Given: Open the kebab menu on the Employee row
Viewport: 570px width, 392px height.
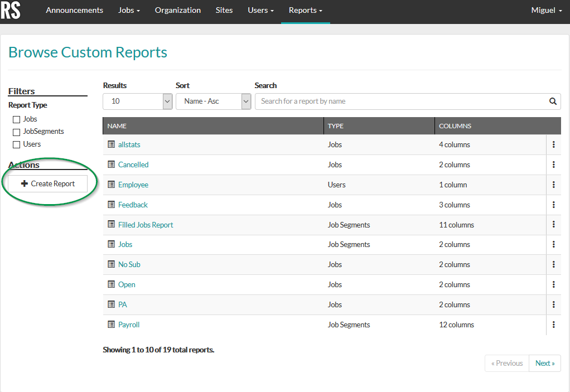Looking at the screenshot, I should point(553,184).
